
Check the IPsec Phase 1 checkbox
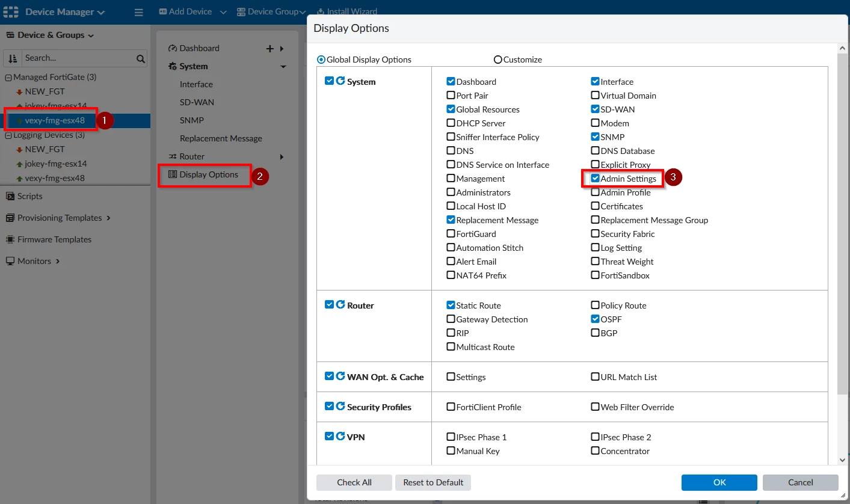(451, 437)
